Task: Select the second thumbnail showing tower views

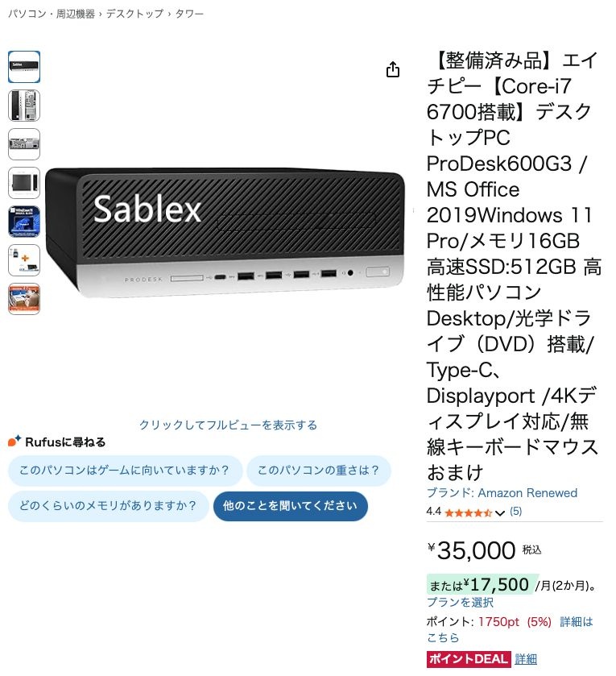Action: [24, 106]
